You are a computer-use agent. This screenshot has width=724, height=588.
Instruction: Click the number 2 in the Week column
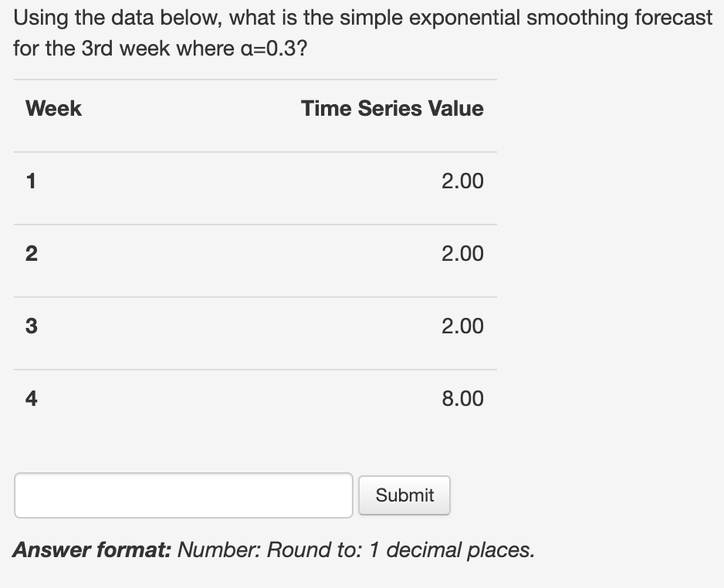coord(32,254)
